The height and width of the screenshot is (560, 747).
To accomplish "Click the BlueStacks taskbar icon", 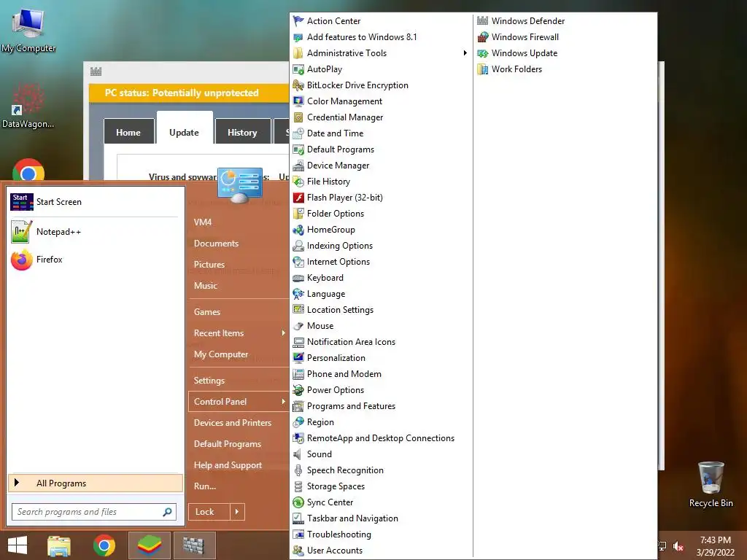I will point(150,545).
